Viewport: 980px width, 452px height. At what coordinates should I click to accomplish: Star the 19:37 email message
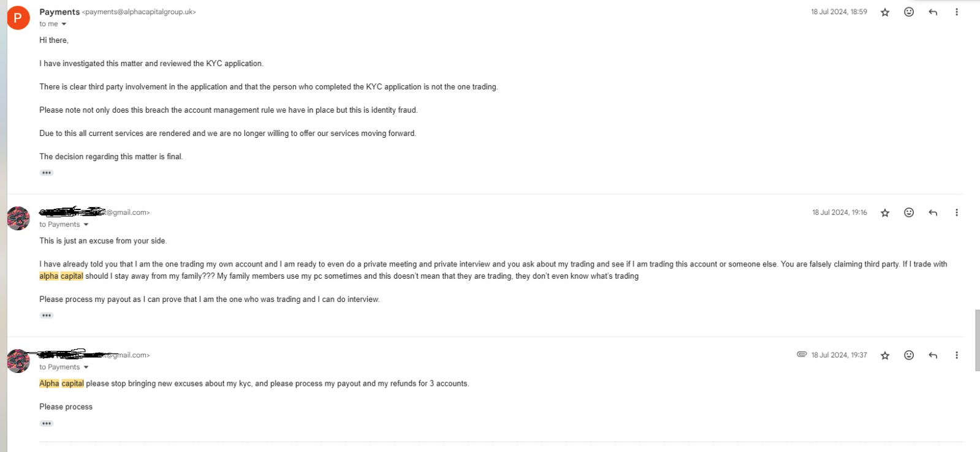coord(885,356)
